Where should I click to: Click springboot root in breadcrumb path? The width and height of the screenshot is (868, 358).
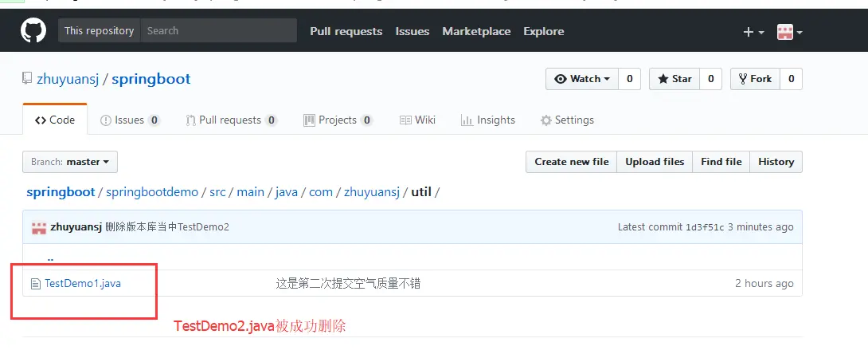coord(61,192)
